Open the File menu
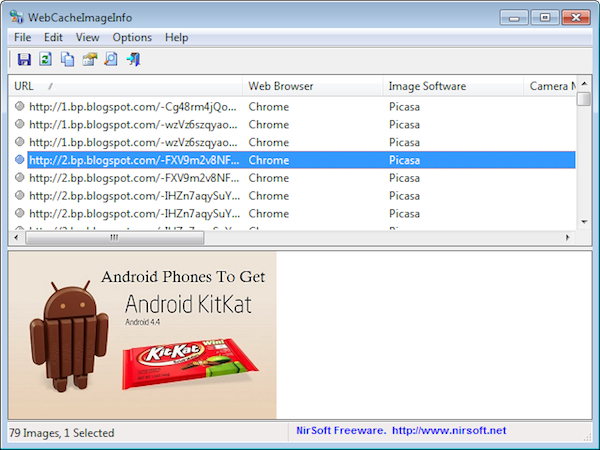Screen dimensions: 600x450 22,38
